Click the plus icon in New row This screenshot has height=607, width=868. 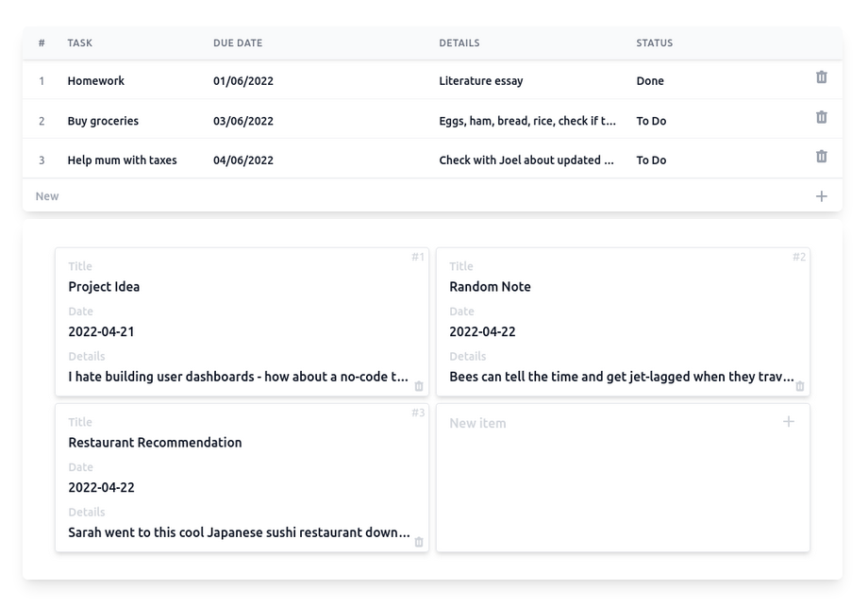822,196
